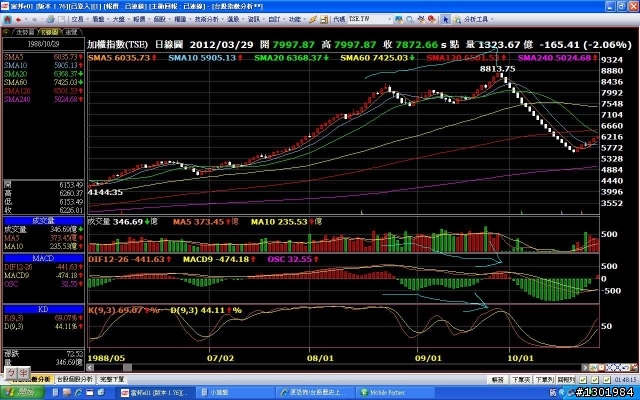Expand the back arrow history dropdown
This screenshot has height=400, width=640.
point(26,19)
